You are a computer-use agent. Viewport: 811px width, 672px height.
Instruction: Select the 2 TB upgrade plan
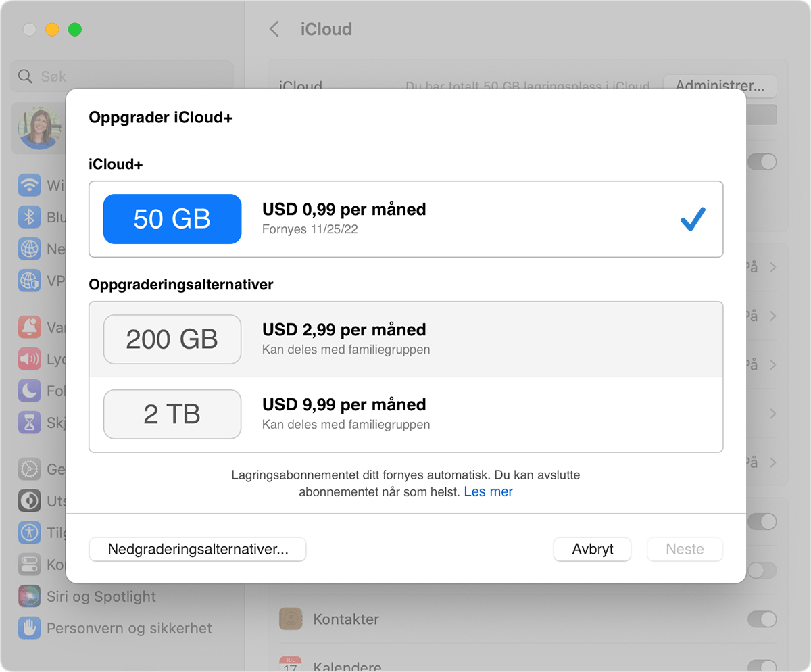pos(405,414)
